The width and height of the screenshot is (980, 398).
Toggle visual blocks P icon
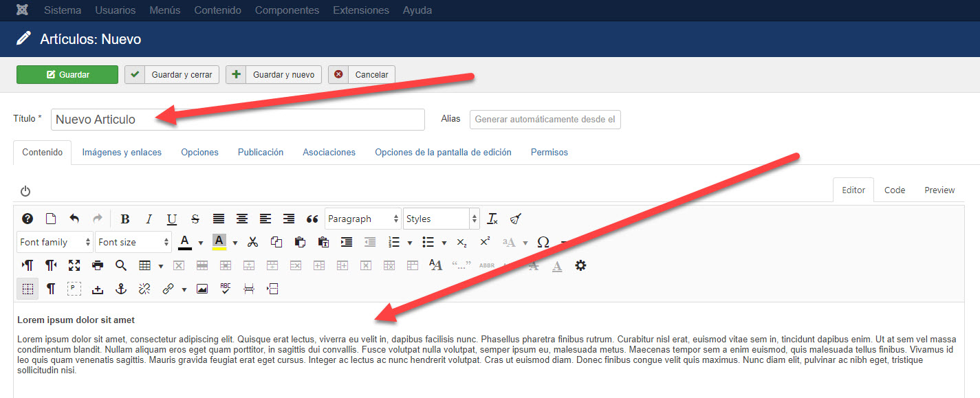point(74,289)
